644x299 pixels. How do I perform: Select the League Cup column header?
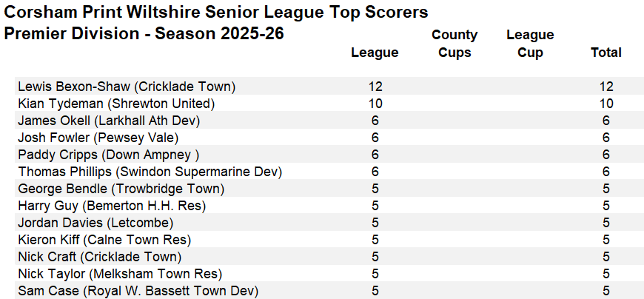coord(530,44)
